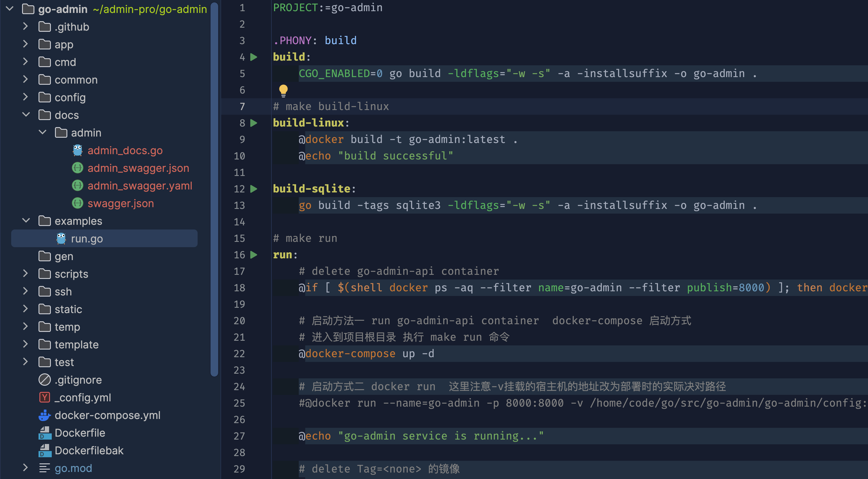
Task: Select admin_docs.go in the project tree
Action: (x=125, y=150)
